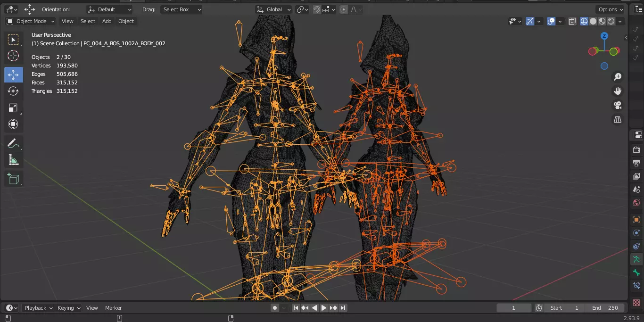Open the Render properties tab
This screenshot has width=644, height=322.
(636, 150)
